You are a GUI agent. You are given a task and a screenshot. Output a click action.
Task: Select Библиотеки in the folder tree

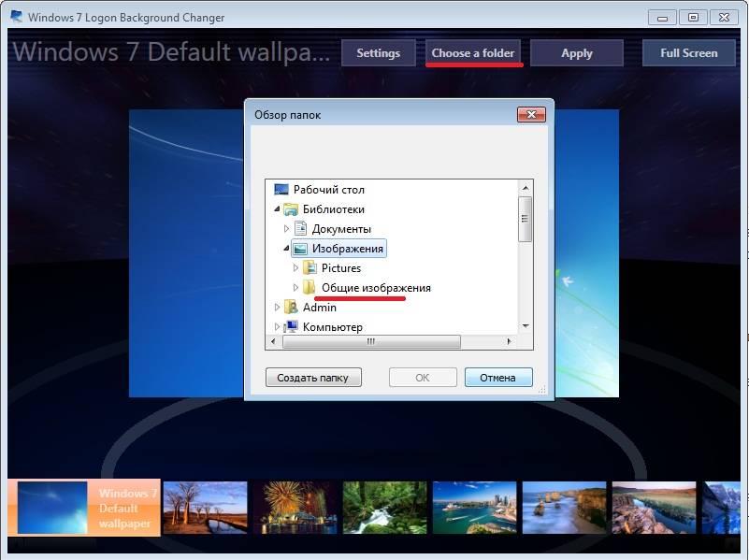click(x=334, y=209)
